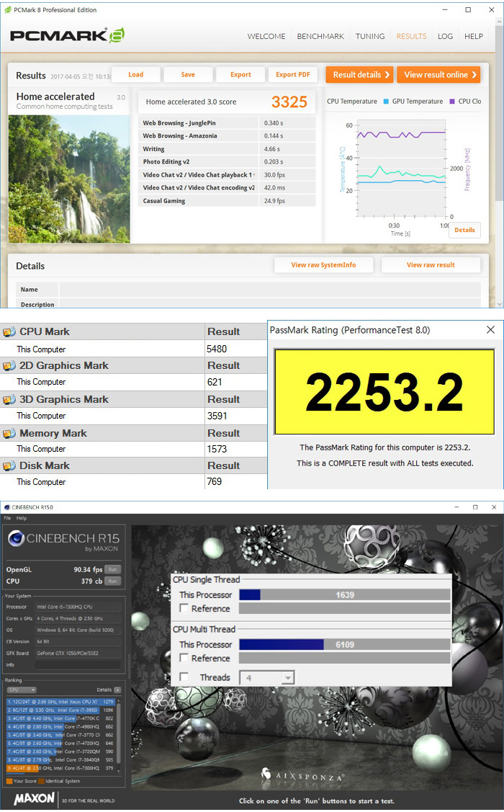Open the Threads count dropdown
Image resolution: width=504 pixels, height=812 pixels.
[x=288, y=677]
